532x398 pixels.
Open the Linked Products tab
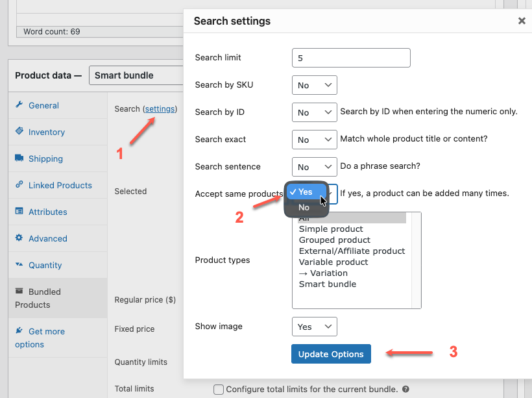click(x=58, y=185)
